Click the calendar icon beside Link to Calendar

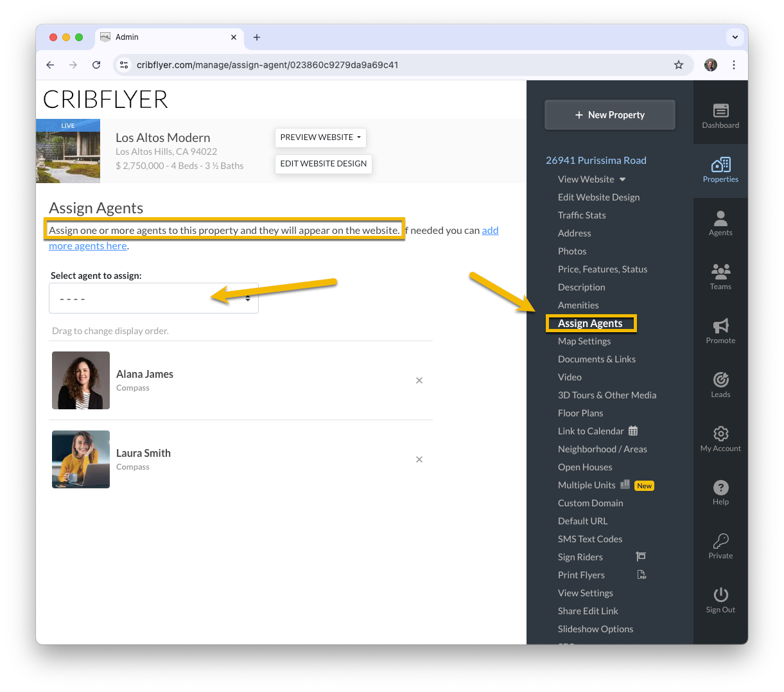633,430
